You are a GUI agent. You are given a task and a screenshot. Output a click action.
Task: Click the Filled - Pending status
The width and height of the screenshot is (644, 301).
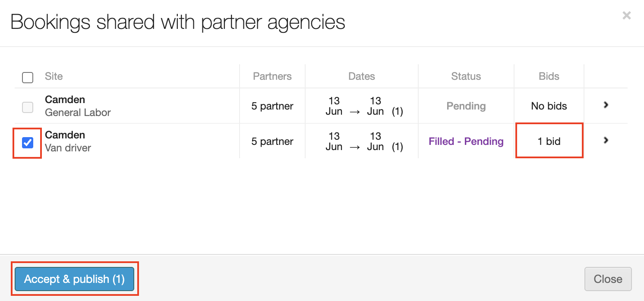[x=466, y=141]
